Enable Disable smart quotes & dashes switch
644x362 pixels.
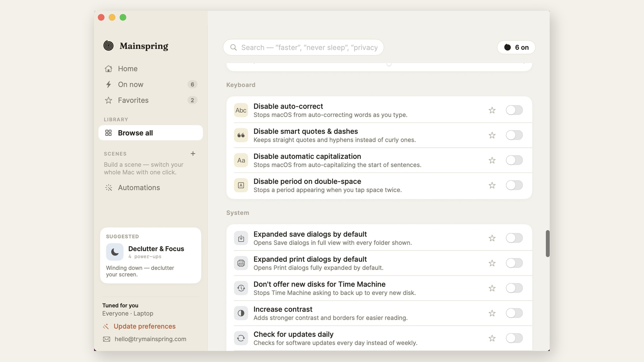coord(514,135)
